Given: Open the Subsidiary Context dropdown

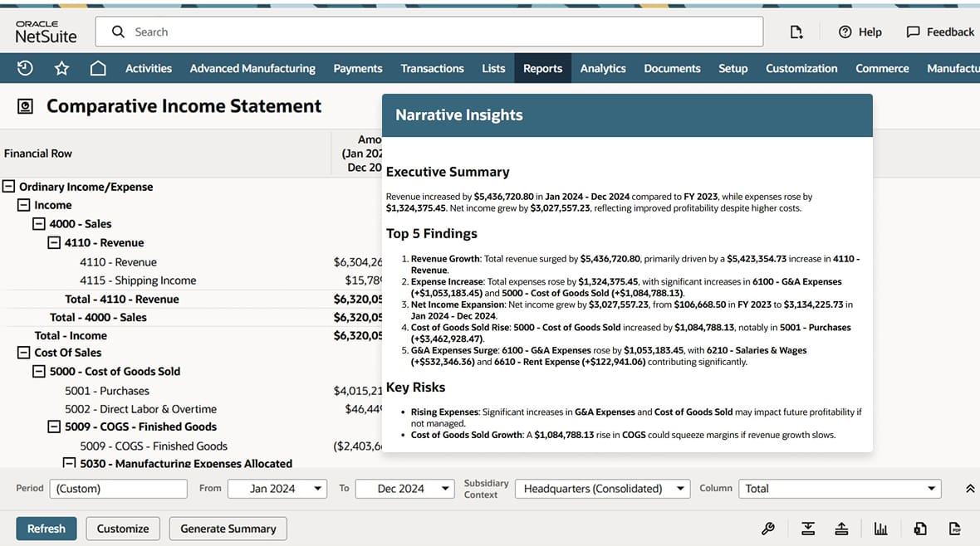Looking at the screenshot, I should pyautogui.click(x=602, y=489).
